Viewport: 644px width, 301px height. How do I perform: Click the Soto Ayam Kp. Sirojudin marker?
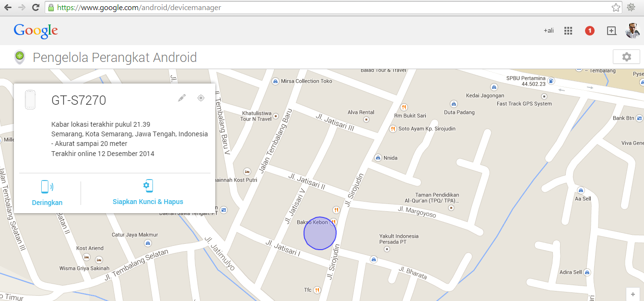pyautogui.click(x=393, y=129)
